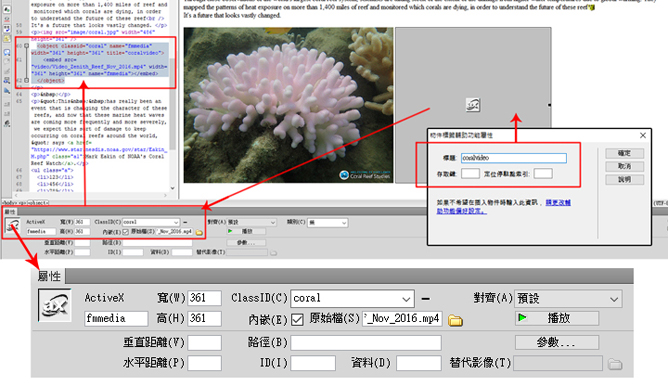Click height field 361, enlarged panel
Screen dimensions: 668x386
tap(204, 319)
